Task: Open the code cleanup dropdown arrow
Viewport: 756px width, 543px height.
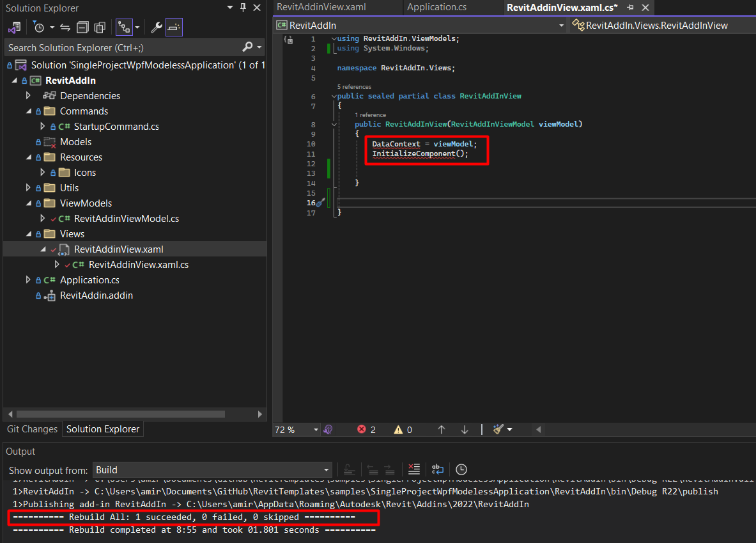Action: coord(509,430)
